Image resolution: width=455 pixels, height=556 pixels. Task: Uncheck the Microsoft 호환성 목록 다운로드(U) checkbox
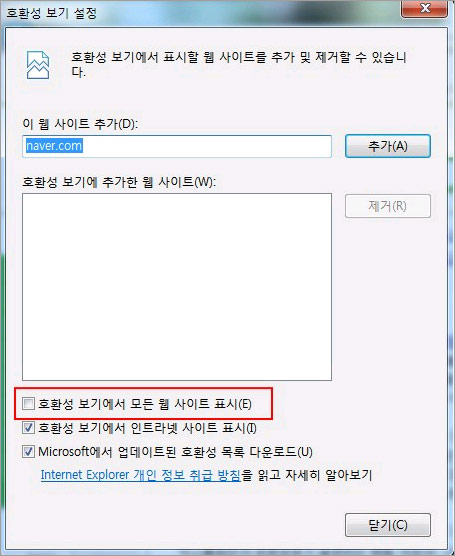[x=28, y=451]
